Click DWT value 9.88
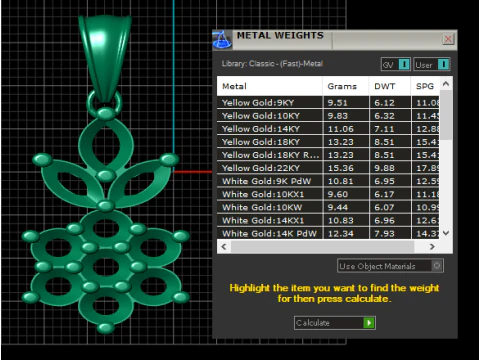480x360 pixels. pyautogui.click(x=384, y=168)
